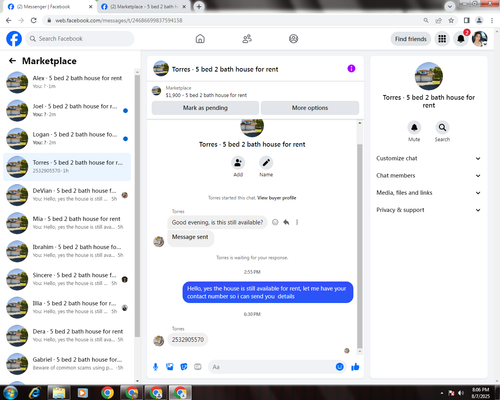This screenshot has height=400, width=500.
Task: Open the notifications bell icon
Action: [461, 39]
